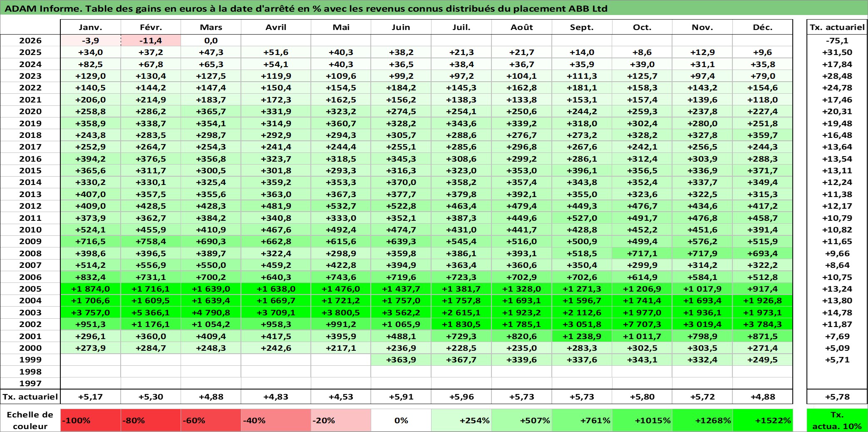Click the +5,96 bottom actuarial value

click(x=461, y=397)
